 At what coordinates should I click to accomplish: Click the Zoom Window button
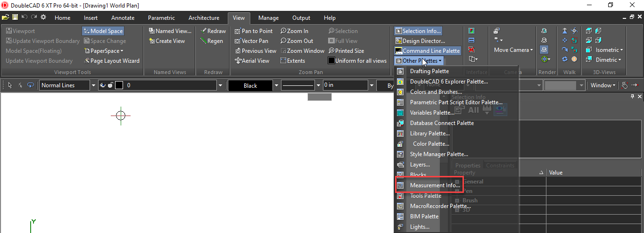click(x=302, y=51)
